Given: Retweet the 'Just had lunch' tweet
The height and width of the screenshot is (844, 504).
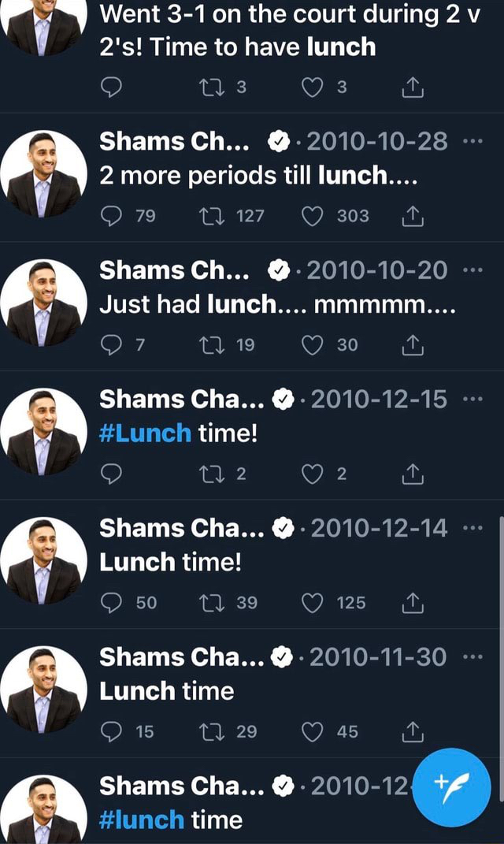Looking at the screenshot, I should coord(213,344).
